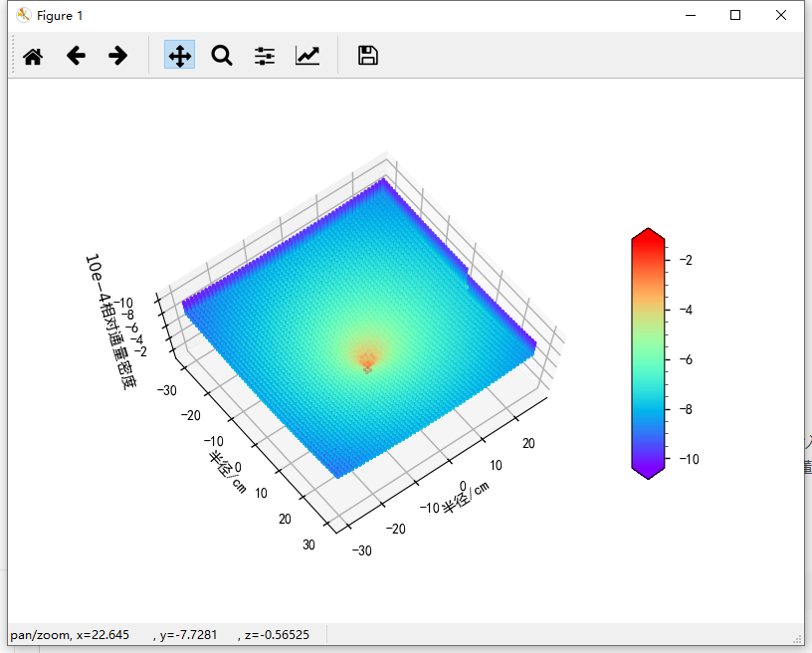Activate the zoom-to-rectangle magnifier tool
812x653 pixels.
click(x=222, y=55)
